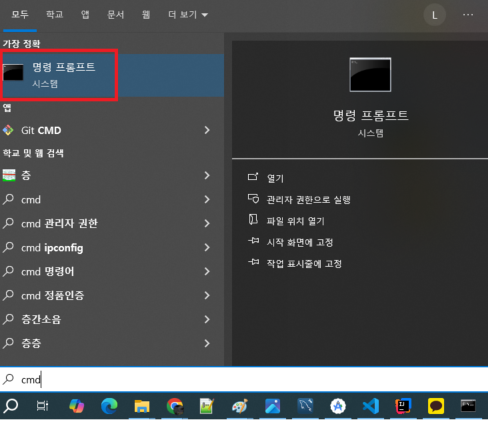Click the taskbar search magnifier icon
Image resolution: width=488 pixels, height=423 pixels.
11,406
